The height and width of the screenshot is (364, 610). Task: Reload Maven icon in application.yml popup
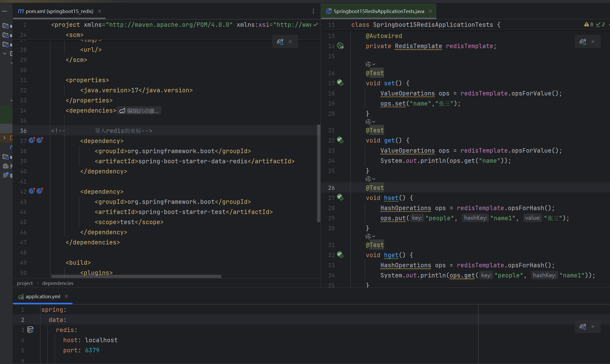coord(583,327)
